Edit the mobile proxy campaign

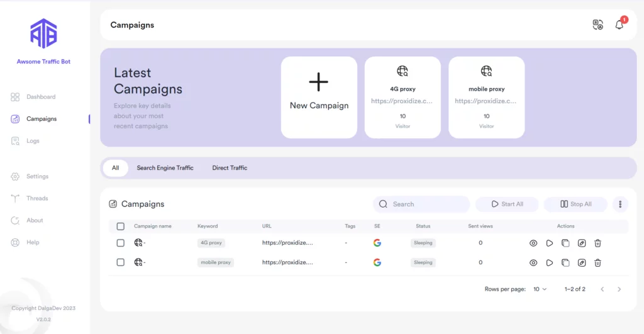[x=582, y=263]
